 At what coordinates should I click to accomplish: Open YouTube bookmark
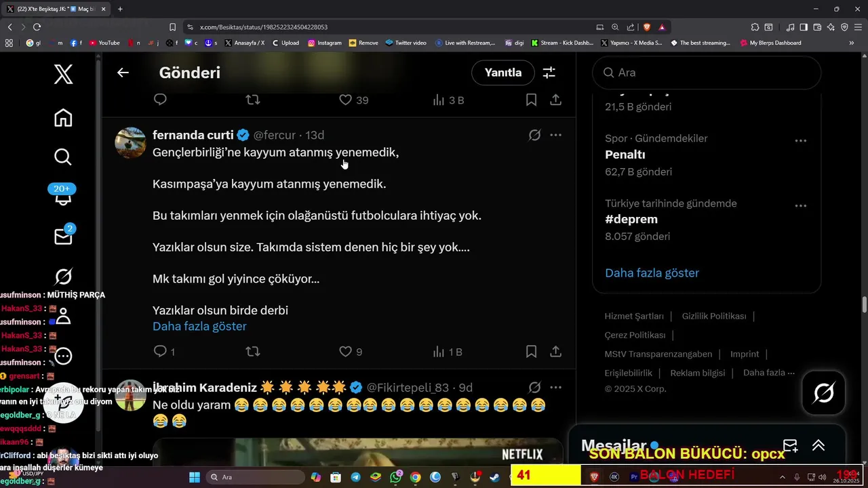point(104,43)
